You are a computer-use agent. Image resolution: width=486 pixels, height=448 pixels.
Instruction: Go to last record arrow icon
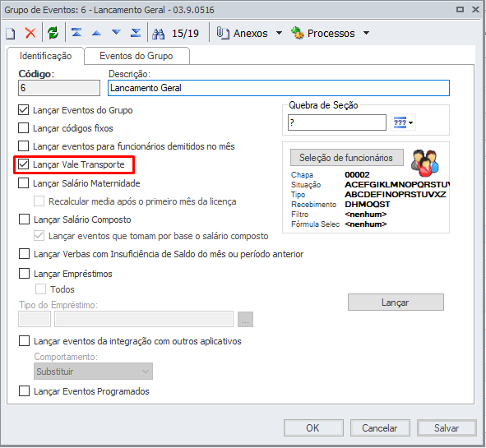coord(136,33)
